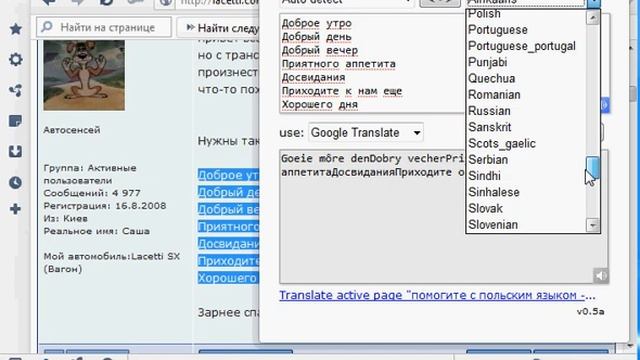Click the highlighted Доброе утро forum line

(x=229, y=175)
